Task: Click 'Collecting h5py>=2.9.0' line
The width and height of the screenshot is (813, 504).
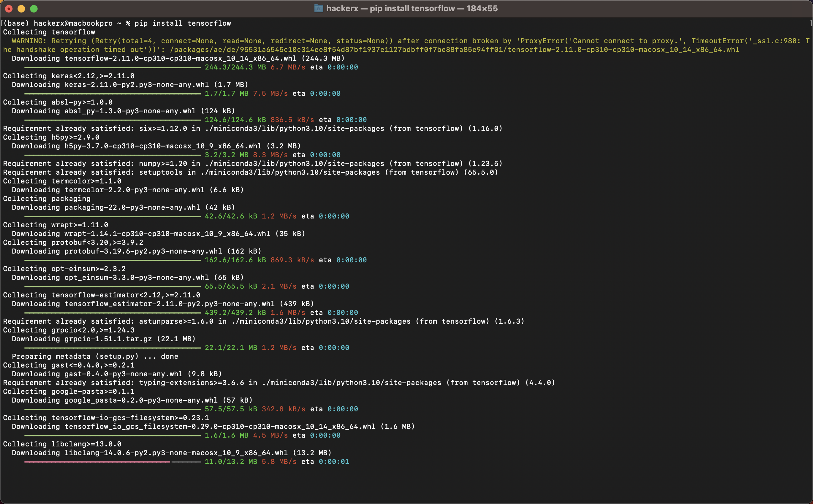Action: click(51, 137)
